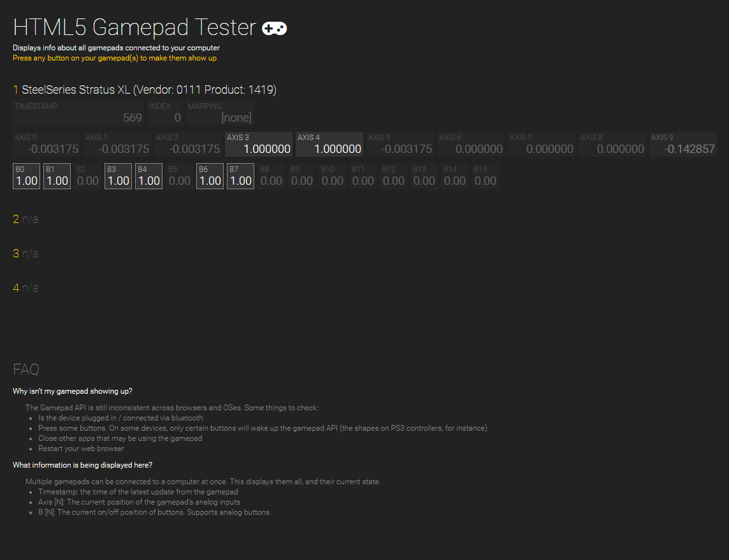Select the SteelSeries Stratus XL device name
The width and height of the screenshot is (729, 560).
[x=148, y=90]
